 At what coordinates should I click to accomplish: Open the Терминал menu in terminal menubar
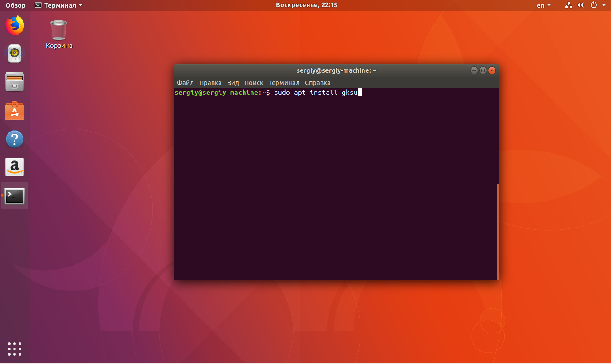284,83
